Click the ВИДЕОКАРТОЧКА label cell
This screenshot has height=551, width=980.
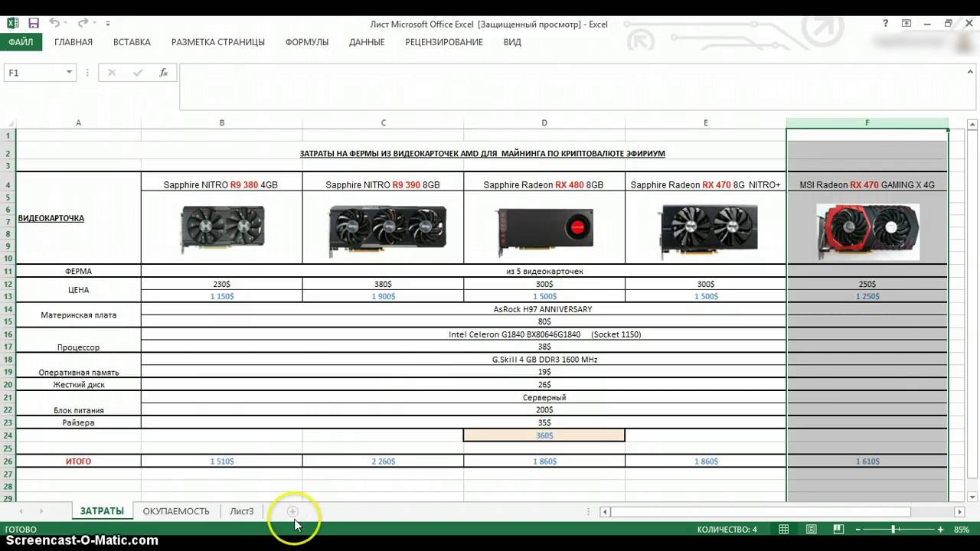click(x=78, y=218)
